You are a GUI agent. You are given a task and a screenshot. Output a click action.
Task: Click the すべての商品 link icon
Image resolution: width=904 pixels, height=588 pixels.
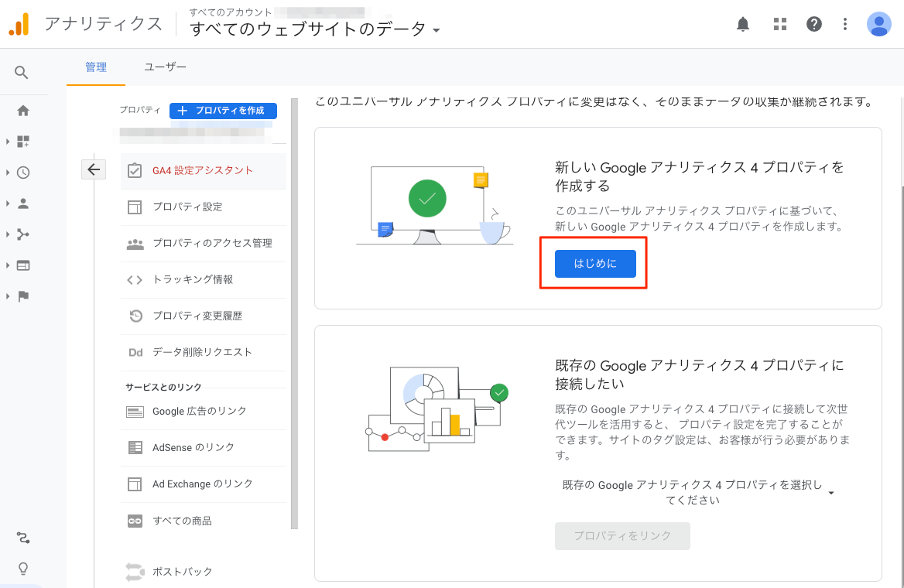click(x=135, y=521)
